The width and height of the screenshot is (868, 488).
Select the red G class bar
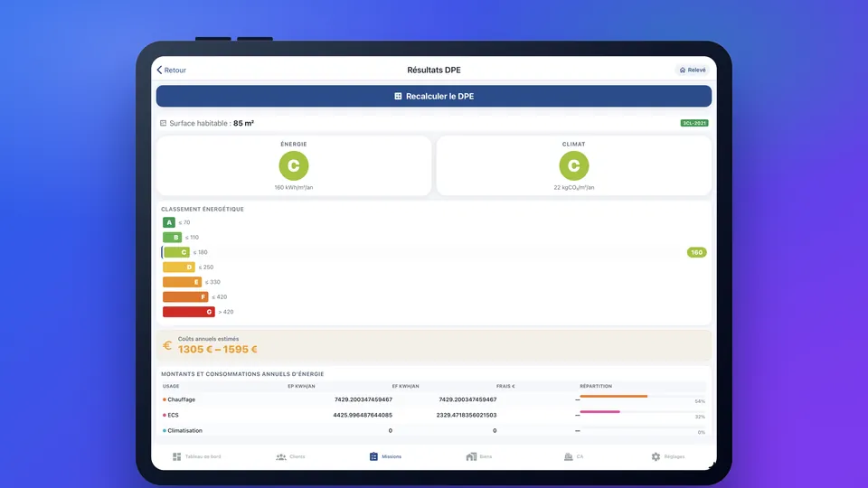(x=189, y=312)
